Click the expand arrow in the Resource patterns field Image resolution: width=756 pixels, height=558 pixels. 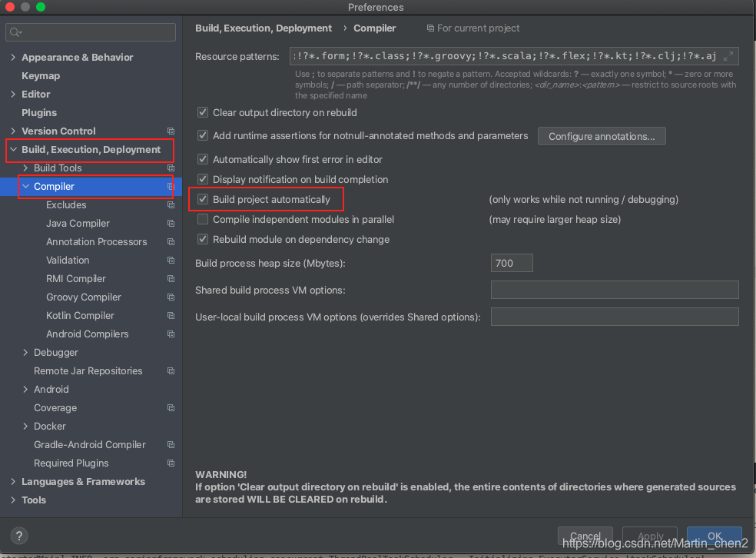[x=728, y=56]
